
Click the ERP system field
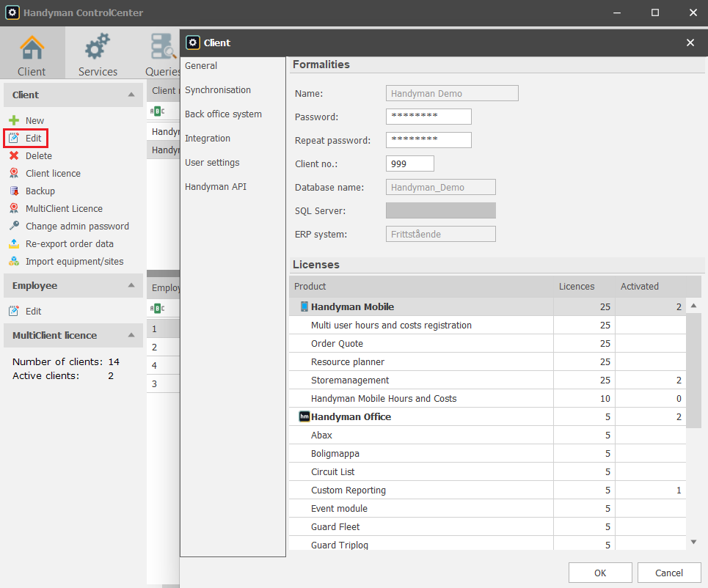tap(441, 234)
